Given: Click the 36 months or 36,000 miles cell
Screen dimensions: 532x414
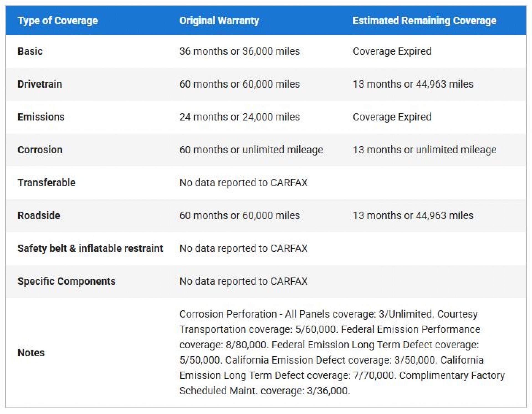Looking at the screenshot, I should (x=239, y=51).
